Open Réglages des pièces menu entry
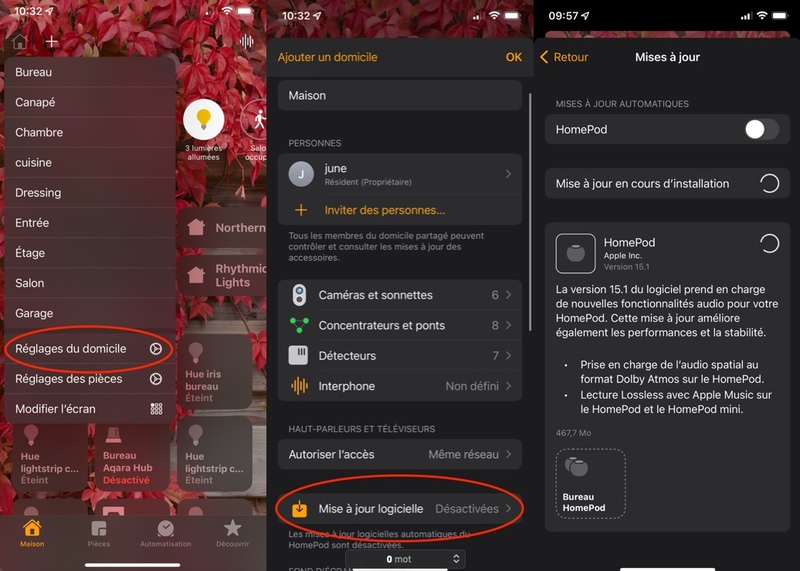This screenshot has width=800, height=571. pyautogui.click(x=90, y=379)
